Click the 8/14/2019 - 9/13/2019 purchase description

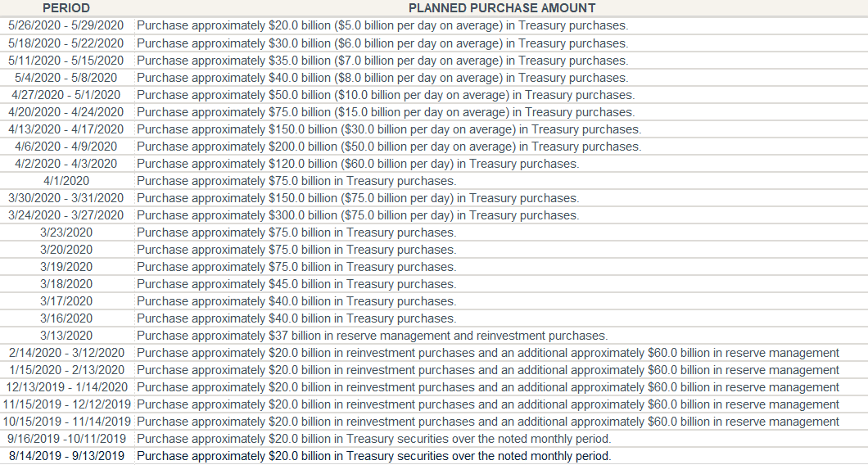pos(373,456)
